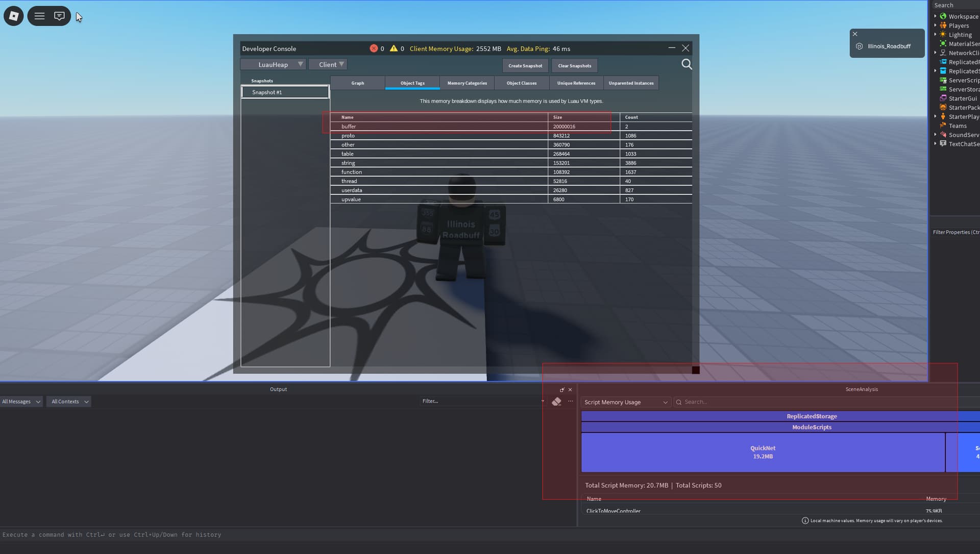
Task: Switch to the Object Tags tab
Action: pyautogui.click(x=412, y=83)
